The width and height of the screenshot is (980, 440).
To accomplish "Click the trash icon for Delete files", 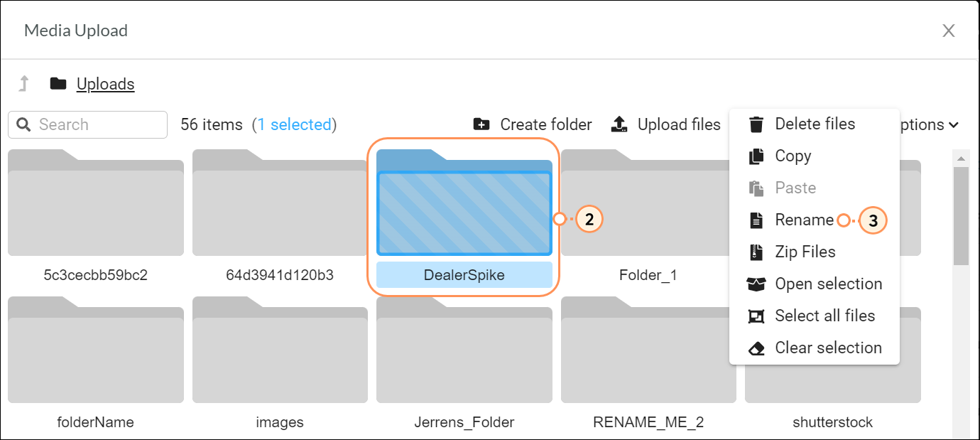I will 756,124.
